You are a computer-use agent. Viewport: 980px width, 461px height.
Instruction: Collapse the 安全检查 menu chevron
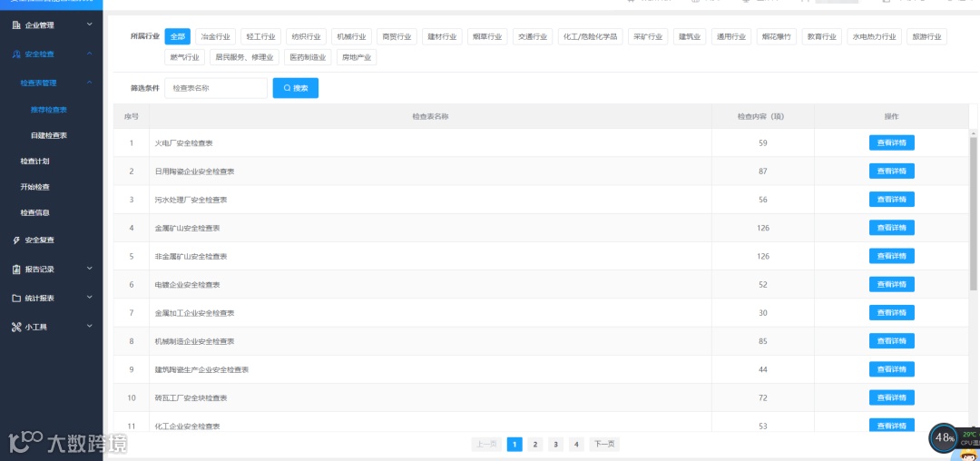point(89,54)
